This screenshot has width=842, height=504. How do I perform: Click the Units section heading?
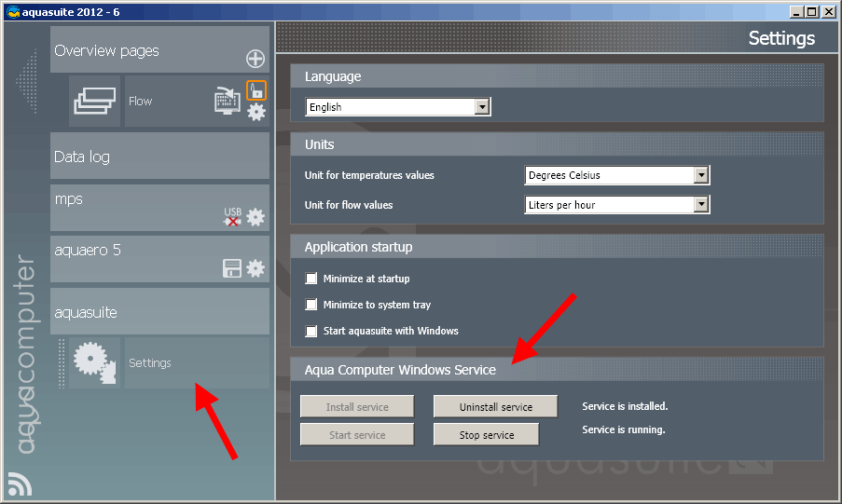click(319, 144)
